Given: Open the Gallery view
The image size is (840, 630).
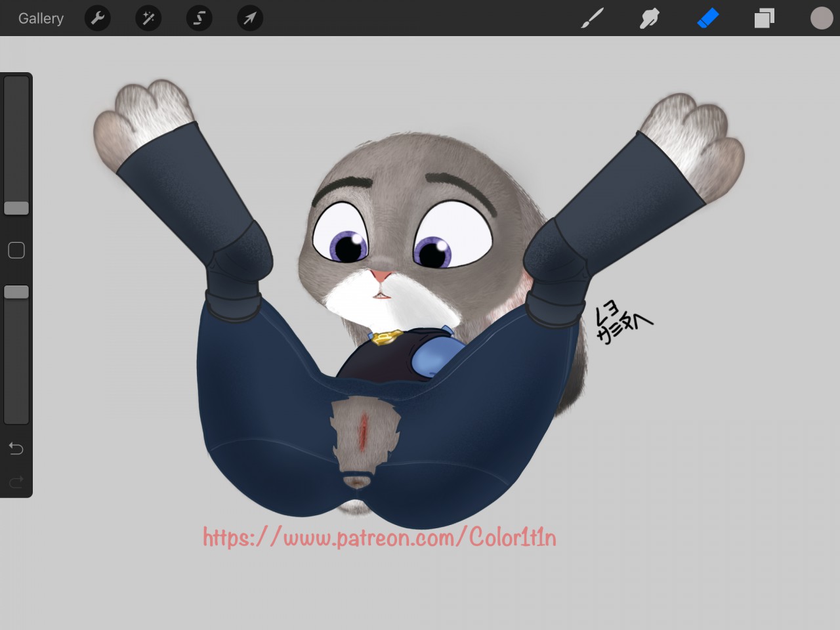Looking at the screenshot, I should click(41, 18).
